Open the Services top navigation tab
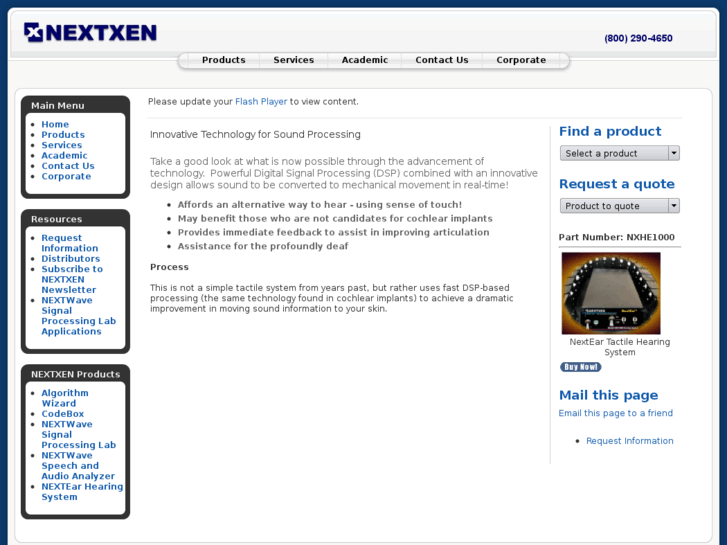Screen dimensions: 727x545 [293, 60]
